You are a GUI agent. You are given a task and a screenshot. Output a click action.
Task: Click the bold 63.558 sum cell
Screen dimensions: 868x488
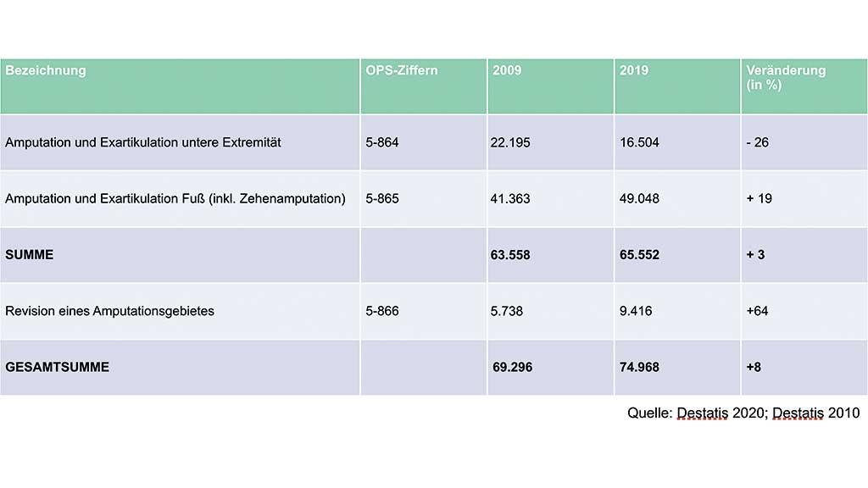[x=510, y=254]
